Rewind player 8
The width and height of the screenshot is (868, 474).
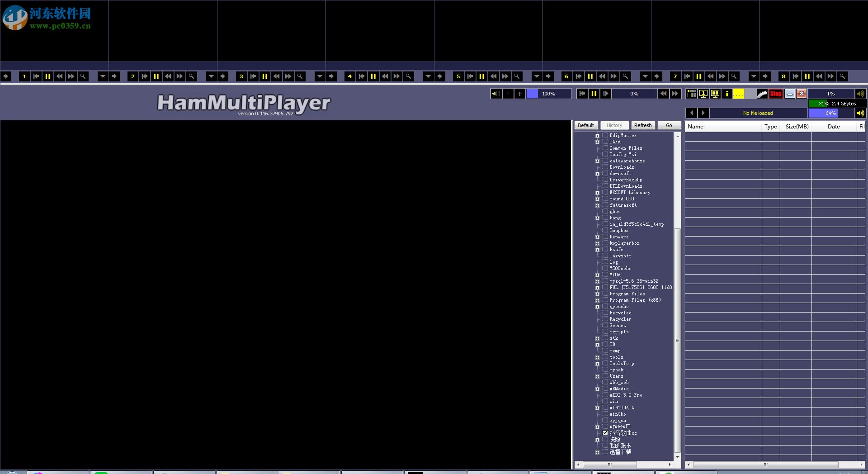pos(819,76)
